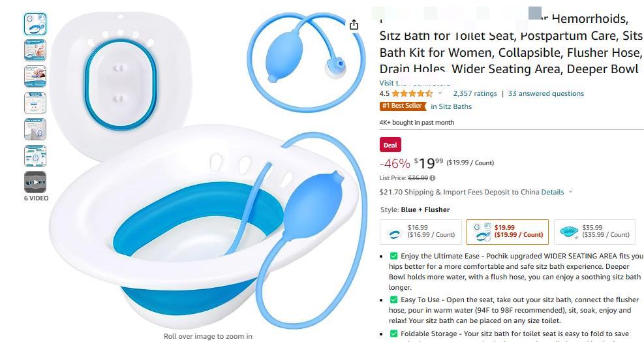Screen dimensions: 644x342
Task: Open the Details link for shipping fees
Action: tap(553, 192)
